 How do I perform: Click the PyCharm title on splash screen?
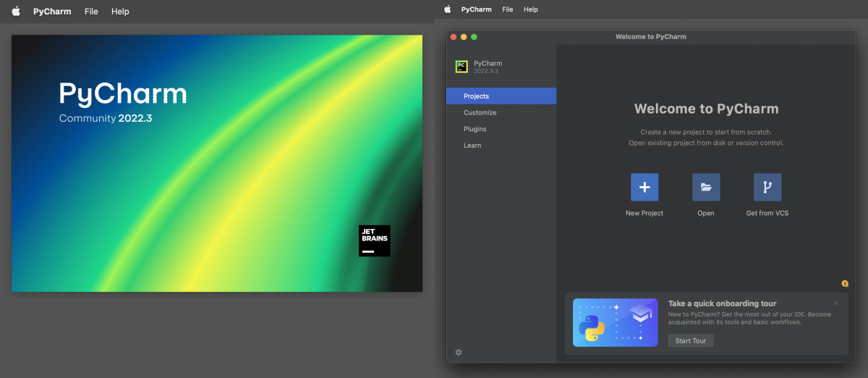point(123,93)
